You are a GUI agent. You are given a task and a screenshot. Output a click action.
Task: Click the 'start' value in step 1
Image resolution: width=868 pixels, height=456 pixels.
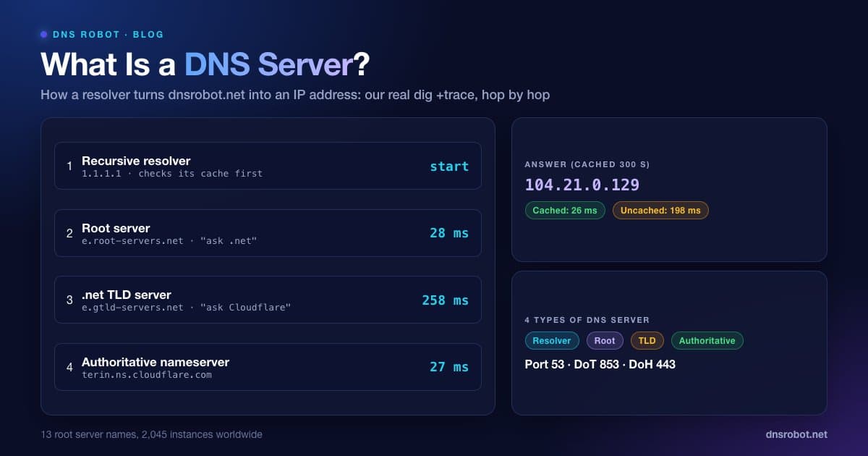tap(449, 166)
